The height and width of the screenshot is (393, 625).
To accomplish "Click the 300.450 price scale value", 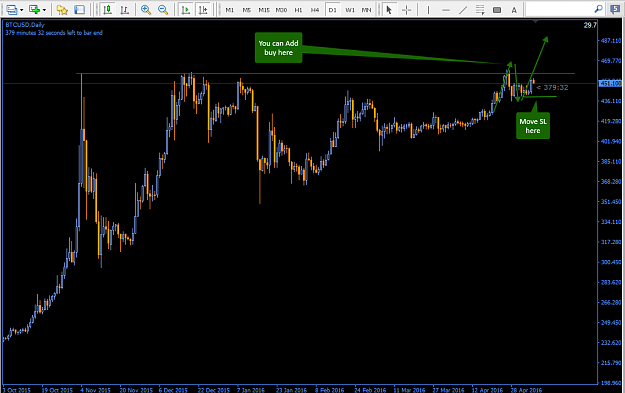I will 611,262.
